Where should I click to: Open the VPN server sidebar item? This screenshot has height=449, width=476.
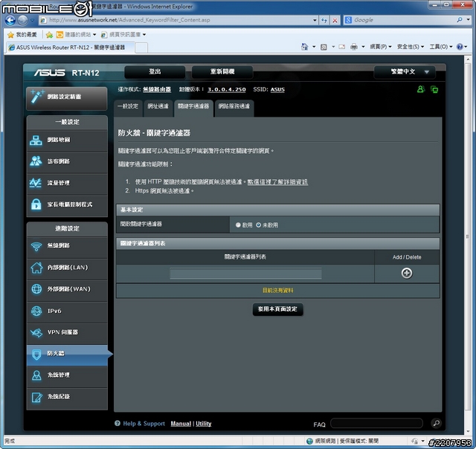(67, 332)
